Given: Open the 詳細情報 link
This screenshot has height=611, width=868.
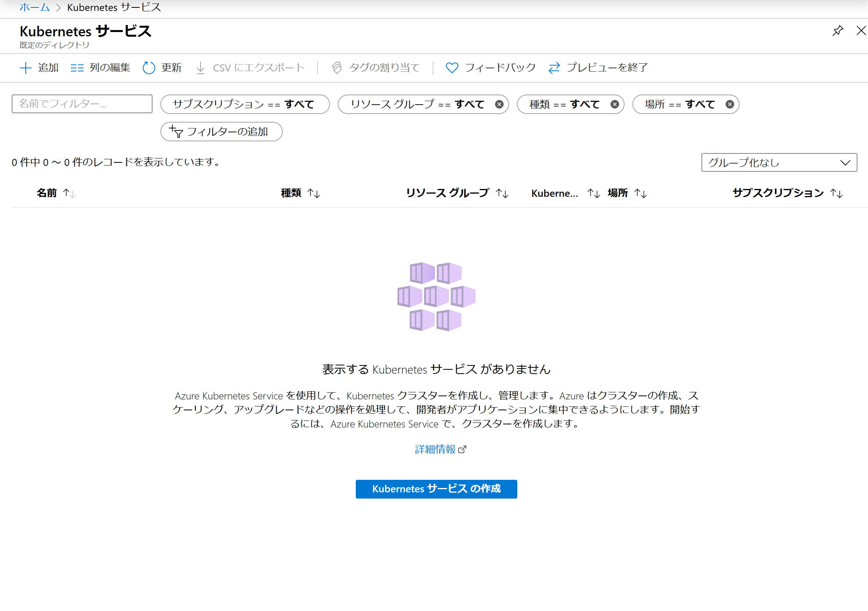Looking at the screenshot, I should coord(440,449).
